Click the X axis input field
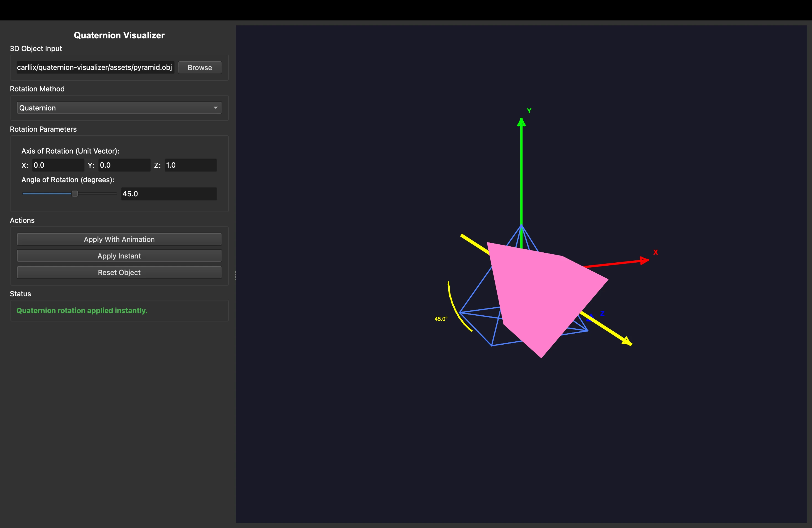 click(x=57, y=165)
